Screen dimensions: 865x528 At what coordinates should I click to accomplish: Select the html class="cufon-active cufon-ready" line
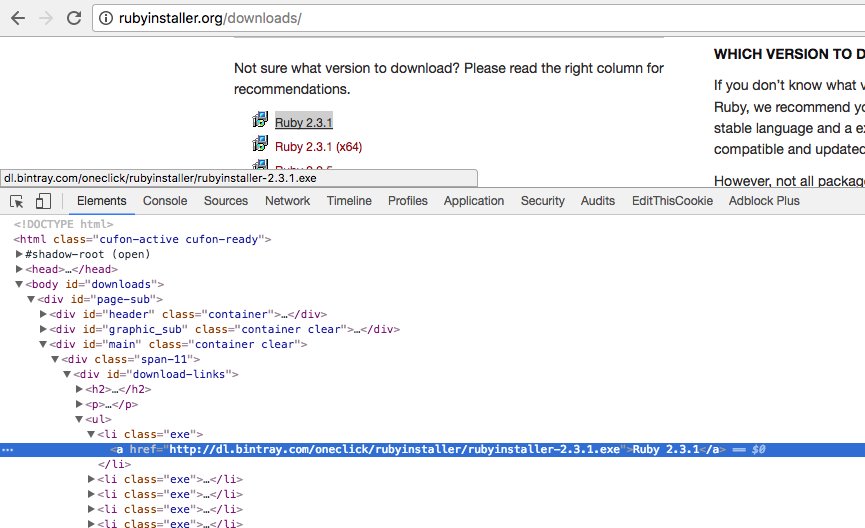coord(142,239)
